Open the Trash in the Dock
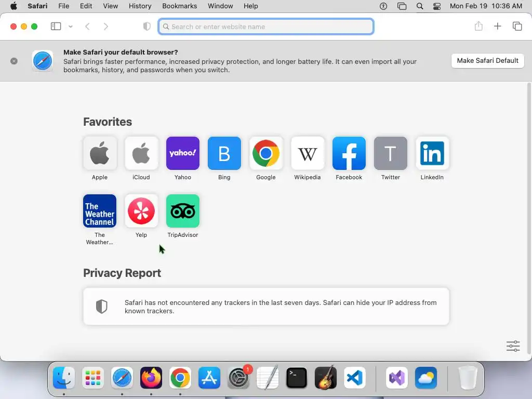 (x=468, y=378)
